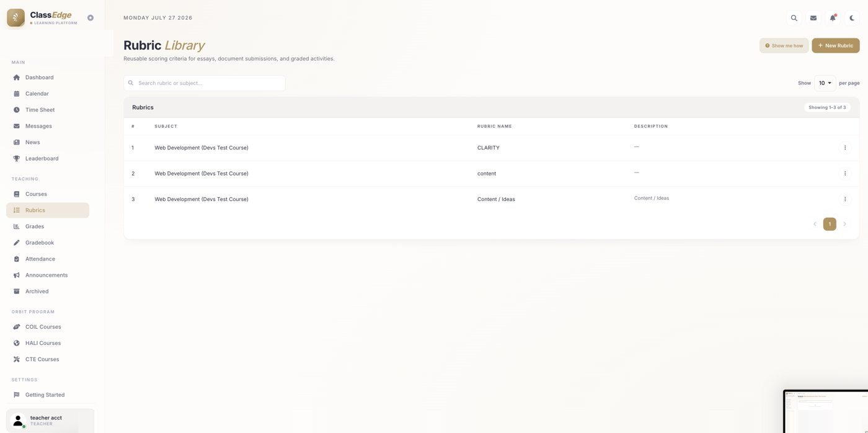
Task: Focus the Search rubric or subject field
Action: (205, 83)
